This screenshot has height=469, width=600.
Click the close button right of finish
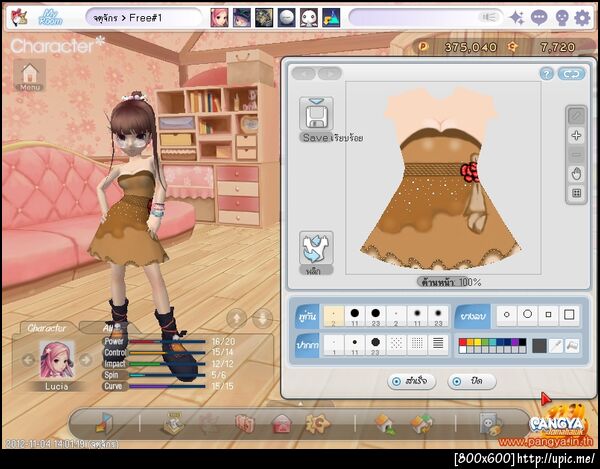(x=472, y=381)
